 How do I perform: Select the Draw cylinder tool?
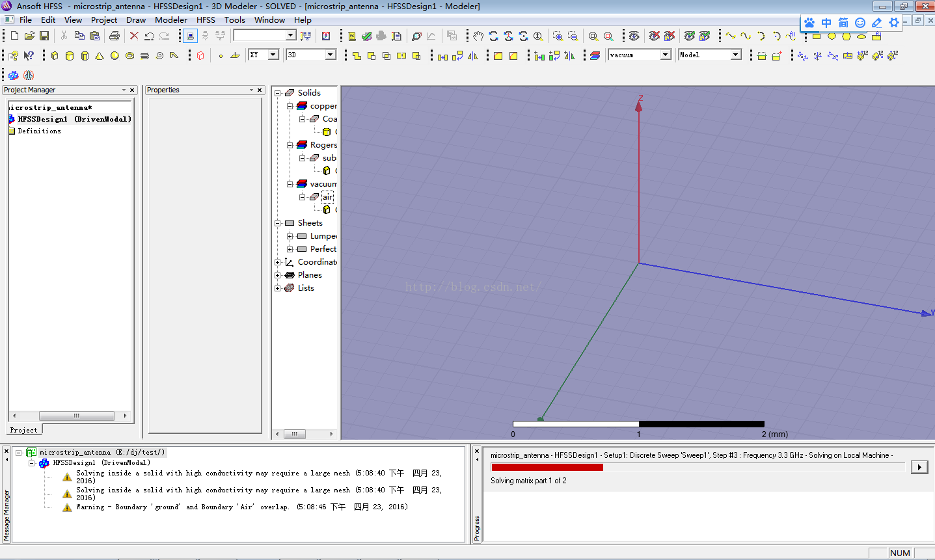coord(70,55)
